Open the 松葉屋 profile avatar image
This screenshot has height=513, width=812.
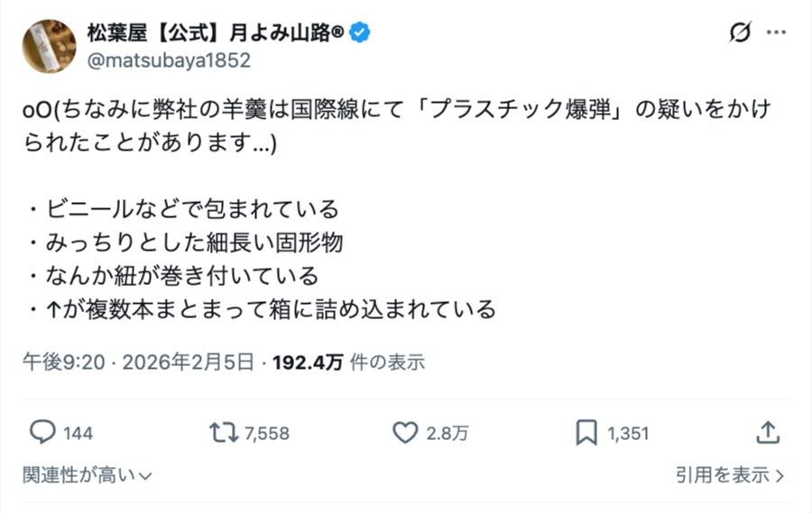(x=49, y=46)
